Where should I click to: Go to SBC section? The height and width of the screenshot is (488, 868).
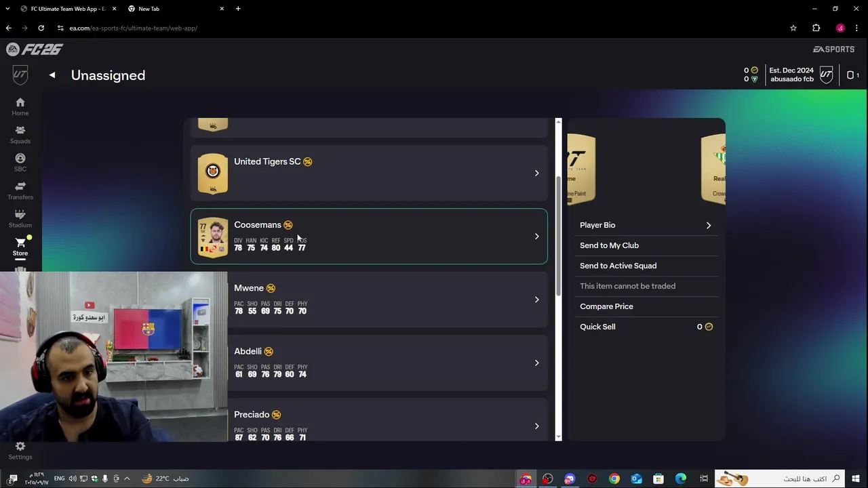tap(20, 163)
